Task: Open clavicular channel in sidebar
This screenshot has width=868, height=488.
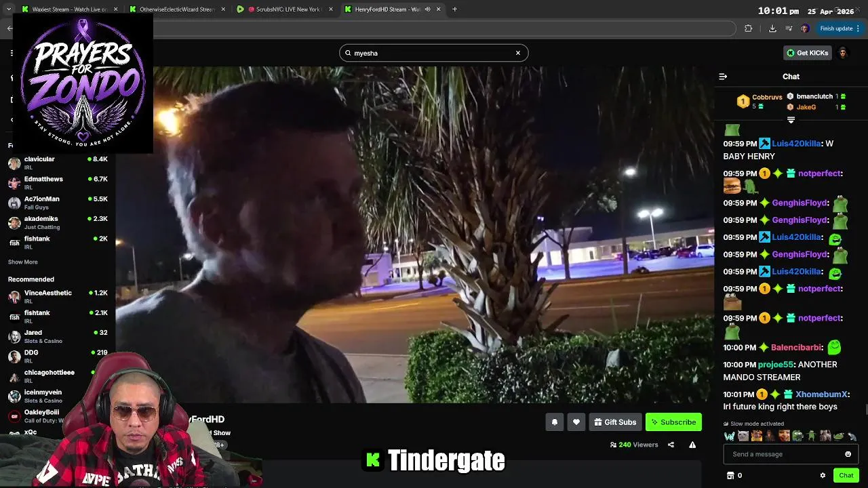Action: (58, 163)
